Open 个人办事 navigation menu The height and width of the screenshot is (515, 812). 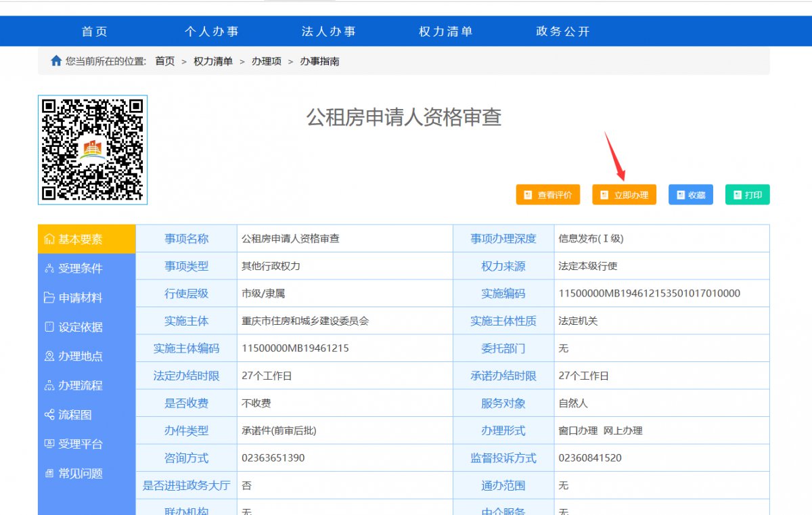pyautogui.click(x=212, y=32)
